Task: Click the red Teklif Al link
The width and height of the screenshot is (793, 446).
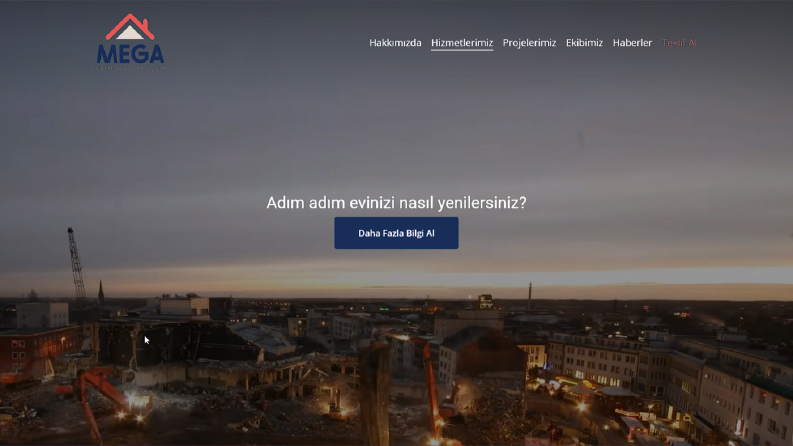Action: [x=679, y=43]
